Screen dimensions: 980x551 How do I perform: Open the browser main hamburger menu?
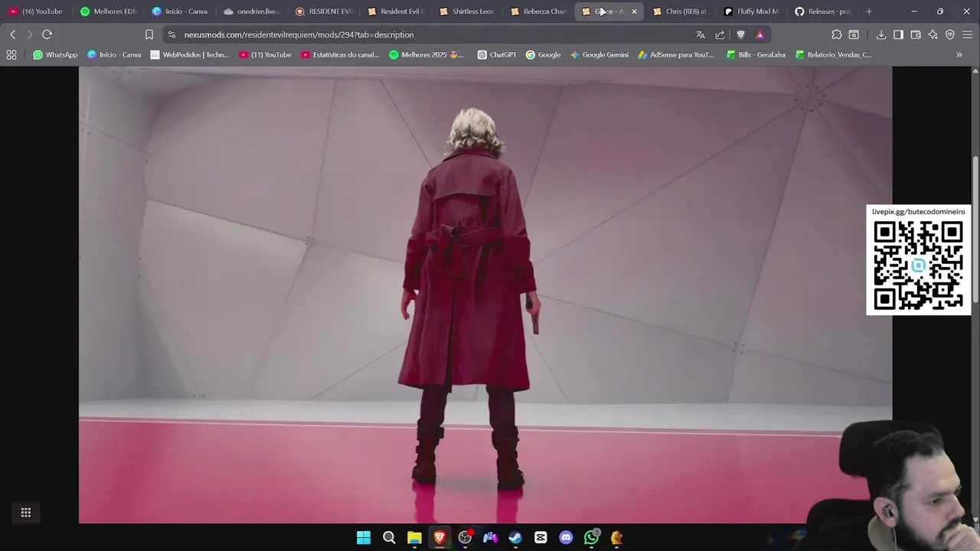click(x=968, y=34)
